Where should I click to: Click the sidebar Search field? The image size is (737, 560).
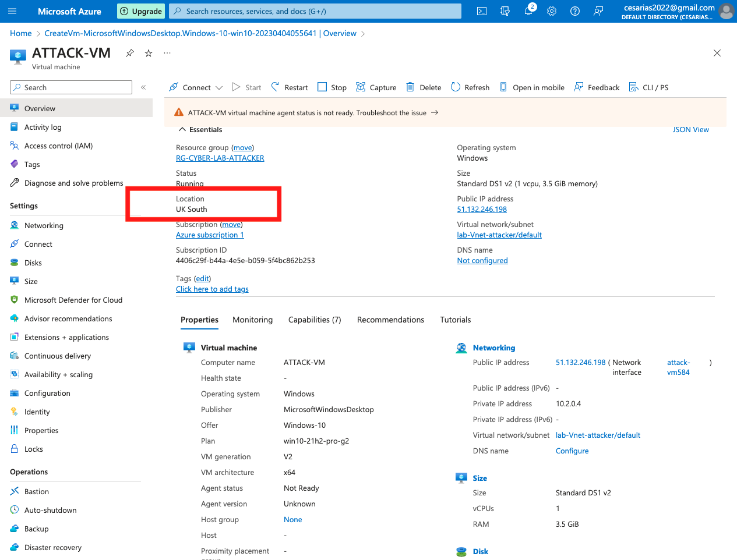71,87
